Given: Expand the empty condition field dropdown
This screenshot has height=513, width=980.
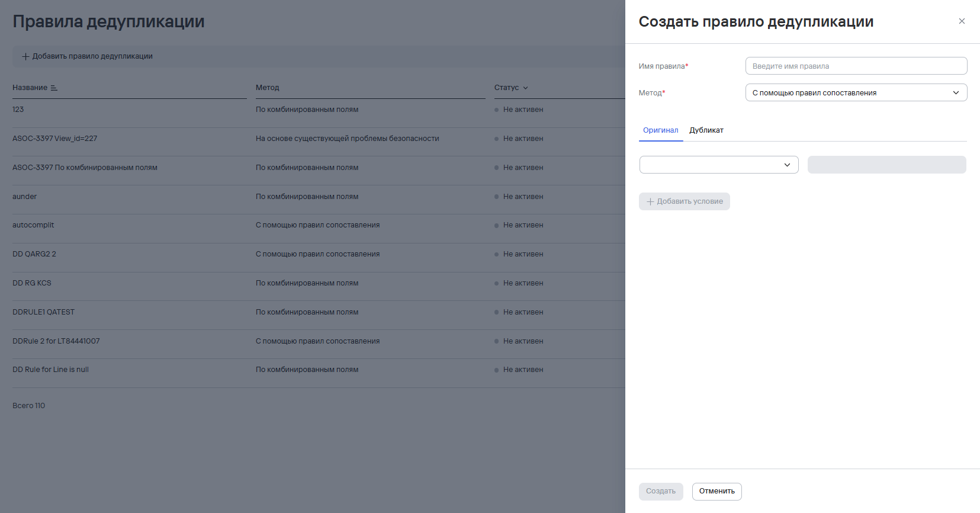Looking at the screenshot, I should (719, 165).
